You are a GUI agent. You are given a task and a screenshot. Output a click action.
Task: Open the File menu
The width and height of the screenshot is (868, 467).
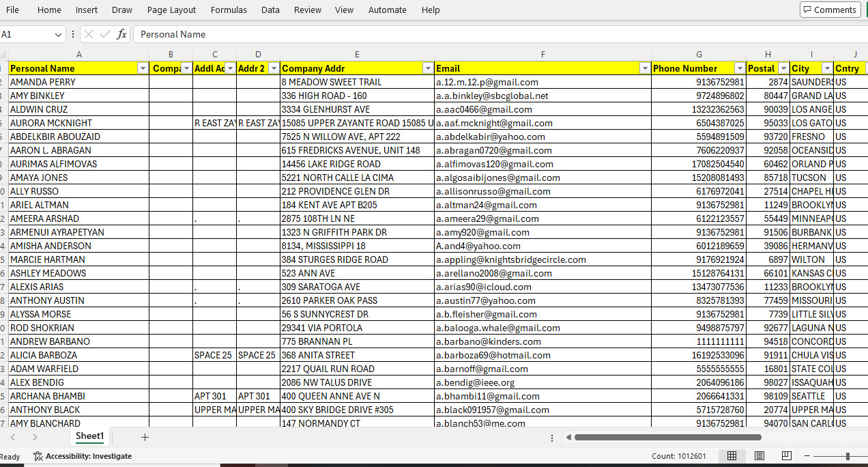coord(12,10)
